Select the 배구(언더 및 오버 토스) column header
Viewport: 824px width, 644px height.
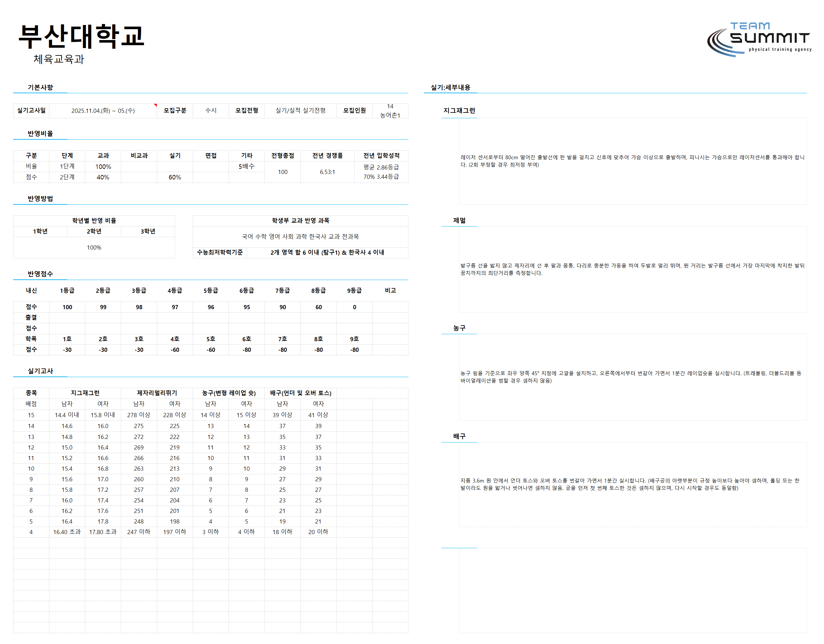pos(301,393)
